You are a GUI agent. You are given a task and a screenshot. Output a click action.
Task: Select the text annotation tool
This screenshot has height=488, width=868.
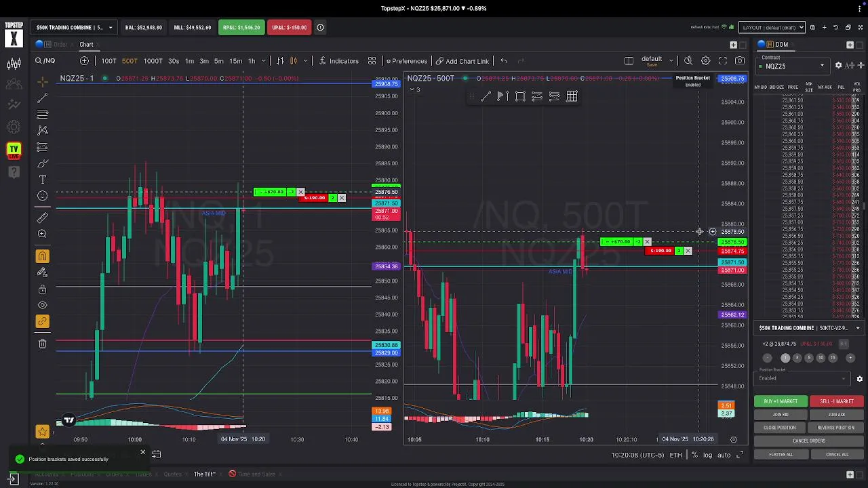pos(42,180)
